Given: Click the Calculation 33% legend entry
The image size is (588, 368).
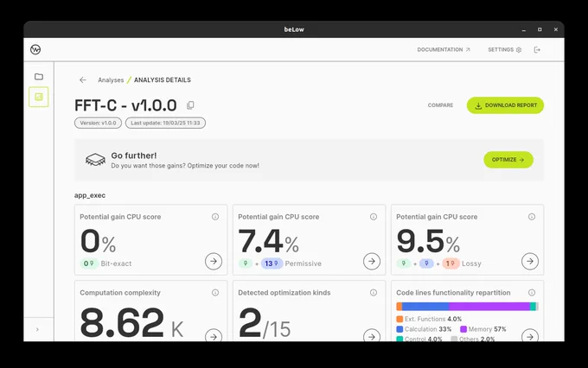Looking at the screenshot, I should (424, 329).
